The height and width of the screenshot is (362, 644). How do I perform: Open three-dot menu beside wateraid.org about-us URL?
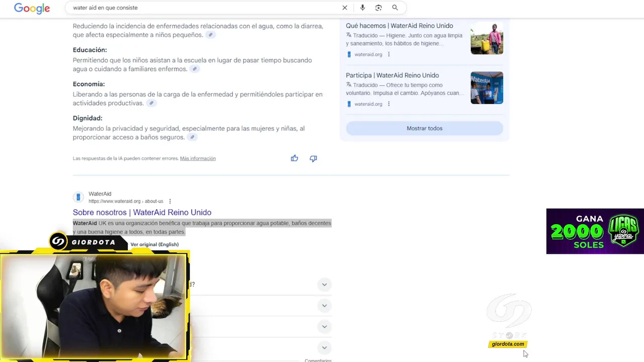[x=170, y=201]
